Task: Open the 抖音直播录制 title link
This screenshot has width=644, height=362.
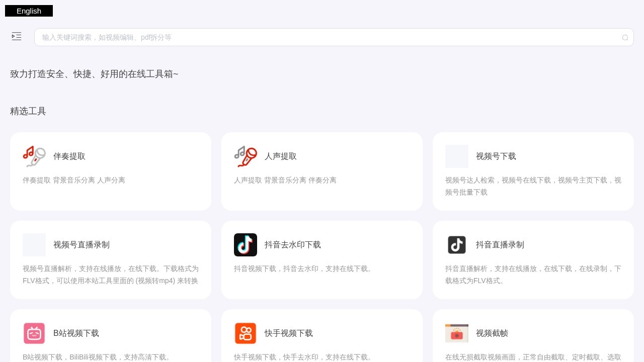Action: click(500, 245)
